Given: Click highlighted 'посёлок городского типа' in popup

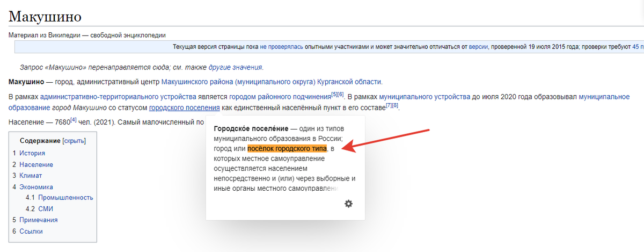Looking at the screenshot, I should click(287, 148).
